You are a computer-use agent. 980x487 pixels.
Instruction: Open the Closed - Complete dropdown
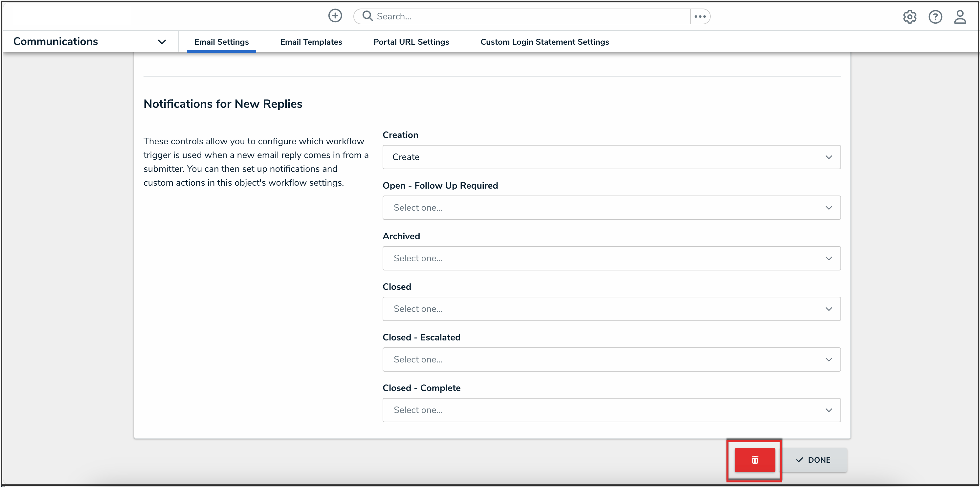point(611,410)
